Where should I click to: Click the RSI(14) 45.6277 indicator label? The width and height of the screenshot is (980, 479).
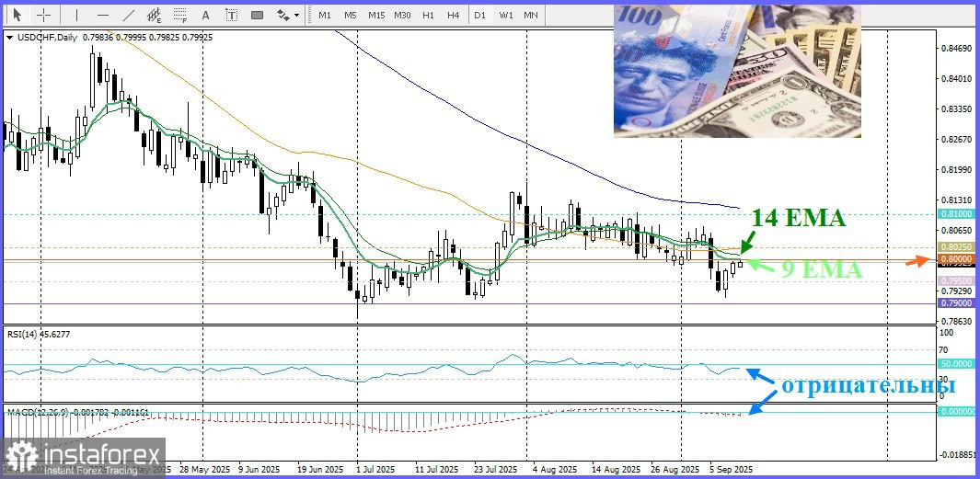[39, 334]
